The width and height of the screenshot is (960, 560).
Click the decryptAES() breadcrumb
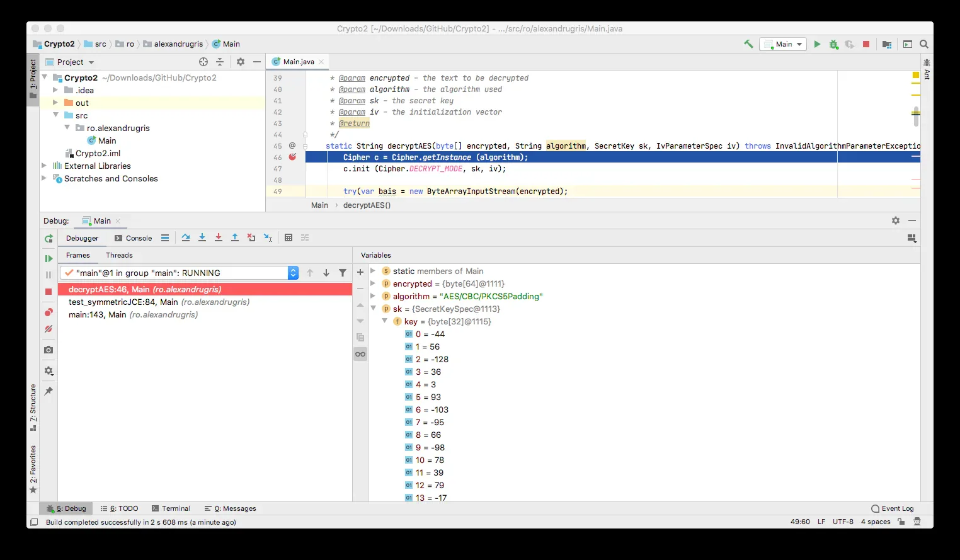[x=367, y=205]
